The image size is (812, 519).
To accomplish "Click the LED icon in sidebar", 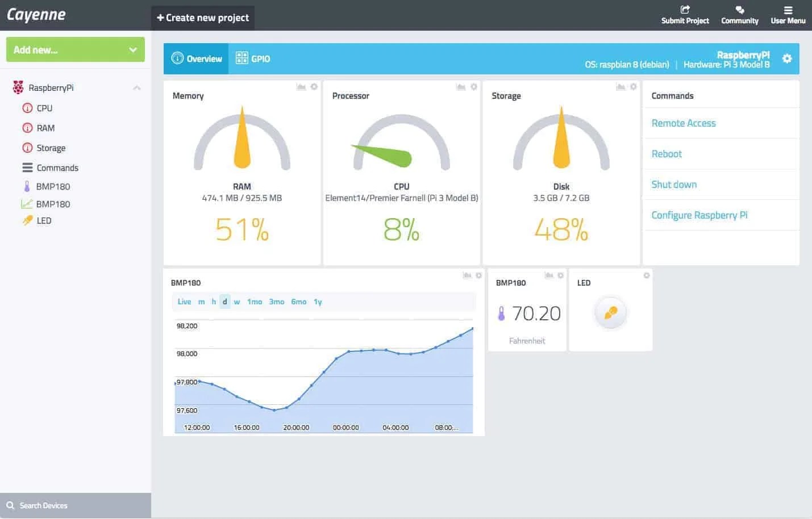I will pos(27,220).
